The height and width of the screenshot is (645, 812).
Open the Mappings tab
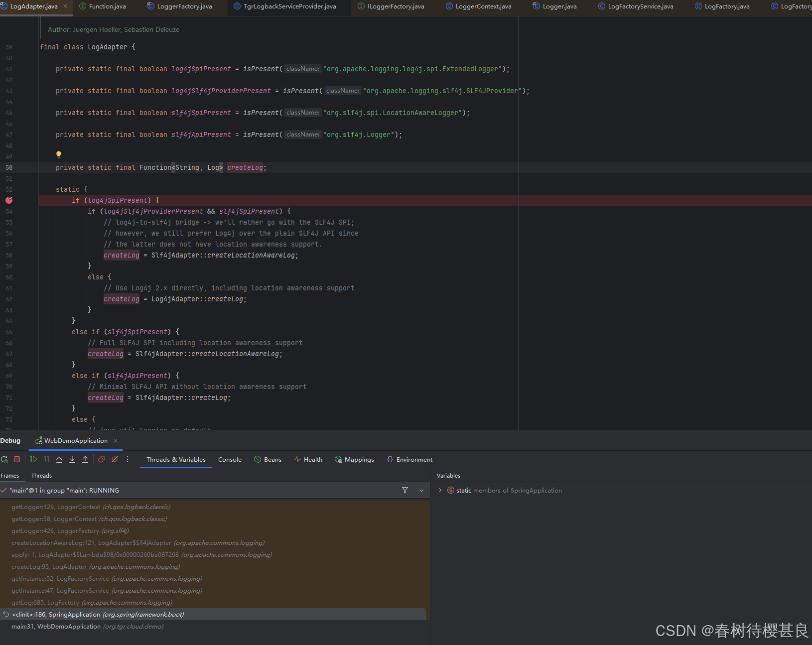(354, 459)
